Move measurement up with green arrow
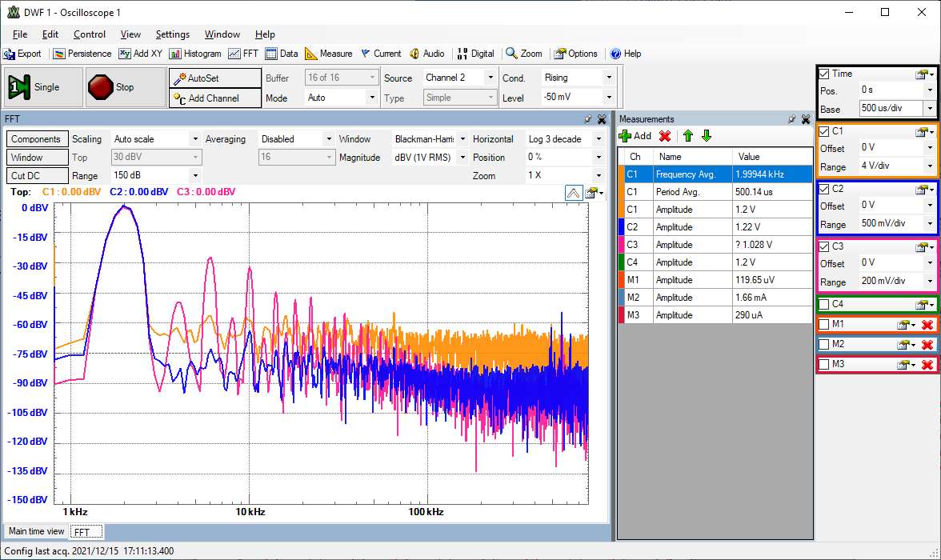This screenshot has width=941, height=560. point(687,136)
